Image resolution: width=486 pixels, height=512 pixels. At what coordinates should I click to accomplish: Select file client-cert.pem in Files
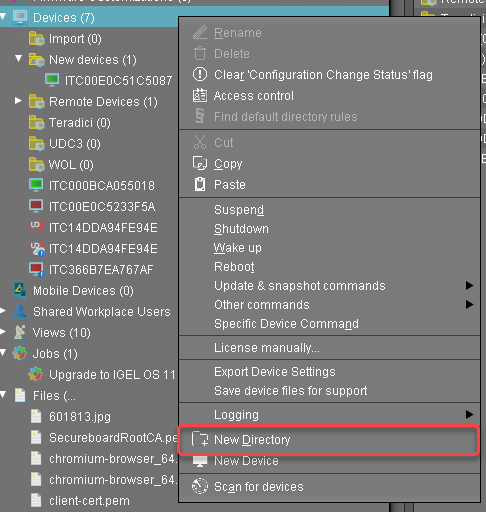click(x=89, y=501)
